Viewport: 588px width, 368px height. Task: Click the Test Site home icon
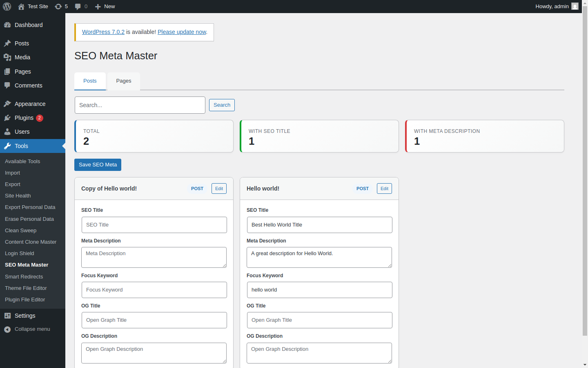pos(21,7)
